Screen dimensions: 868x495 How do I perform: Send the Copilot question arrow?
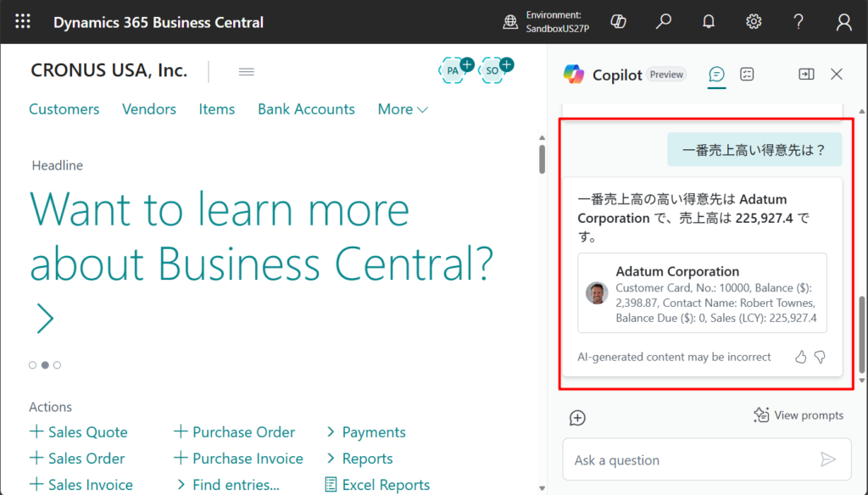pyautogui.click(x=828, y=459)
